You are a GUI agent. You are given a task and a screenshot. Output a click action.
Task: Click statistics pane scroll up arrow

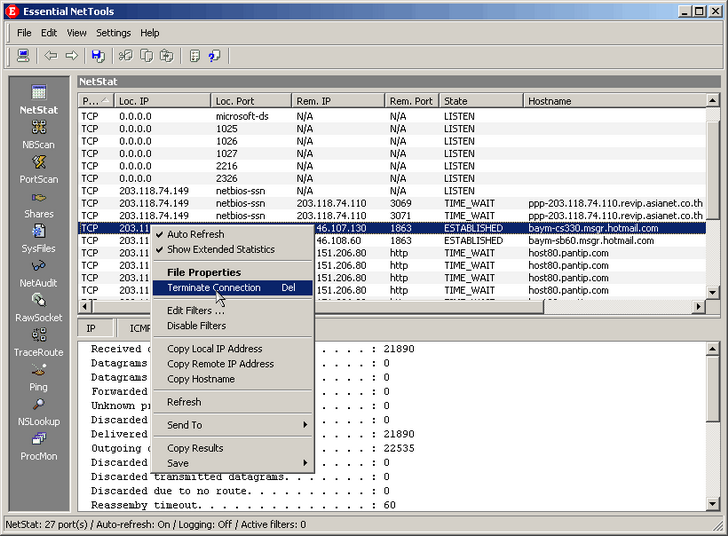[713, 348]
